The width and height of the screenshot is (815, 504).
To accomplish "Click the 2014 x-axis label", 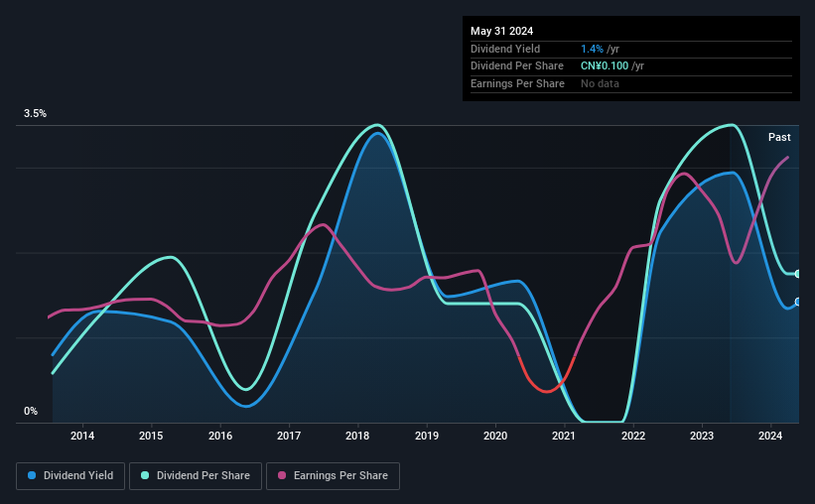I will point(82,436).
